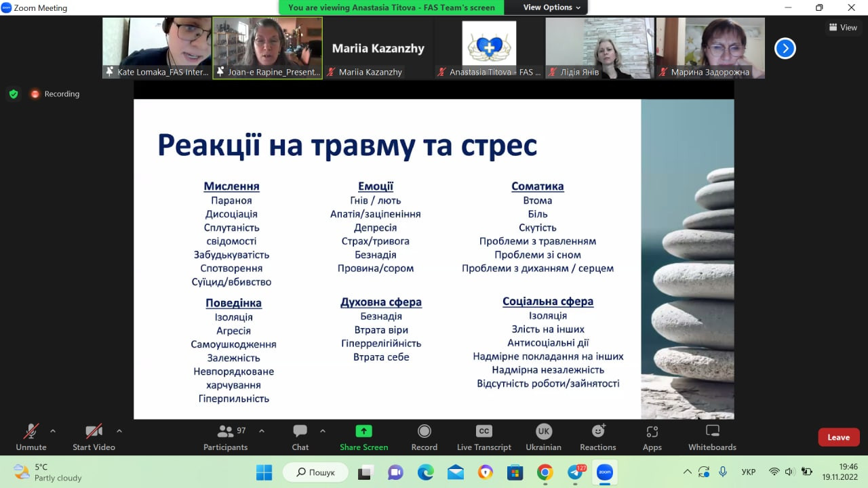The width and height of the screenshot is (868, 488).
Task: Click the slide heading 'Поведінка'
Action: click(x=233, y=303)
